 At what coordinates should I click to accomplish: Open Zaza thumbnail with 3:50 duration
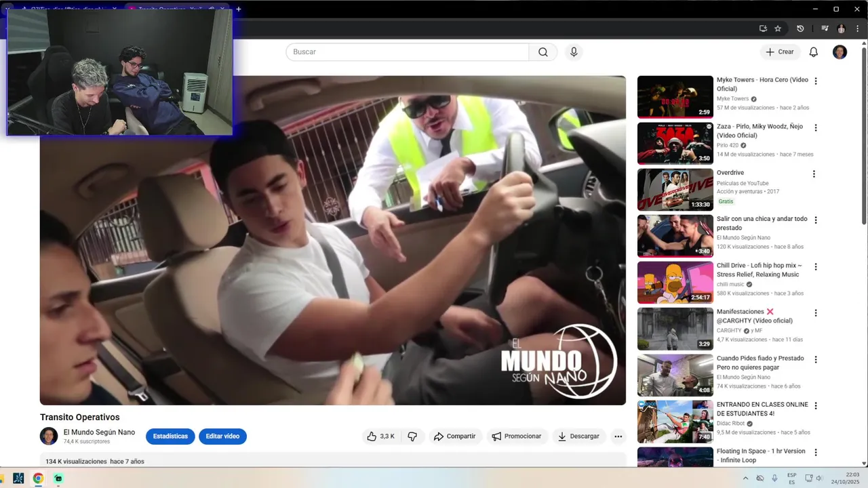point(675,143)
